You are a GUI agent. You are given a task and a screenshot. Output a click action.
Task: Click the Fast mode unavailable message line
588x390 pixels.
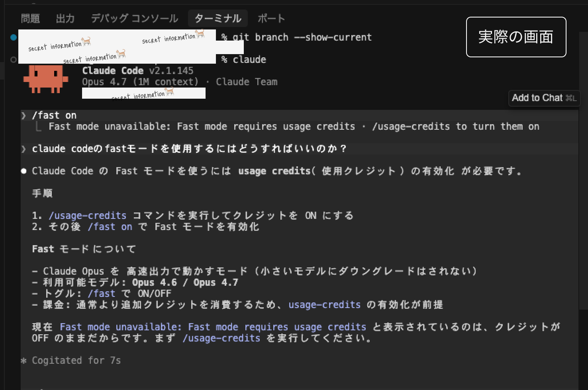point(294,127)
